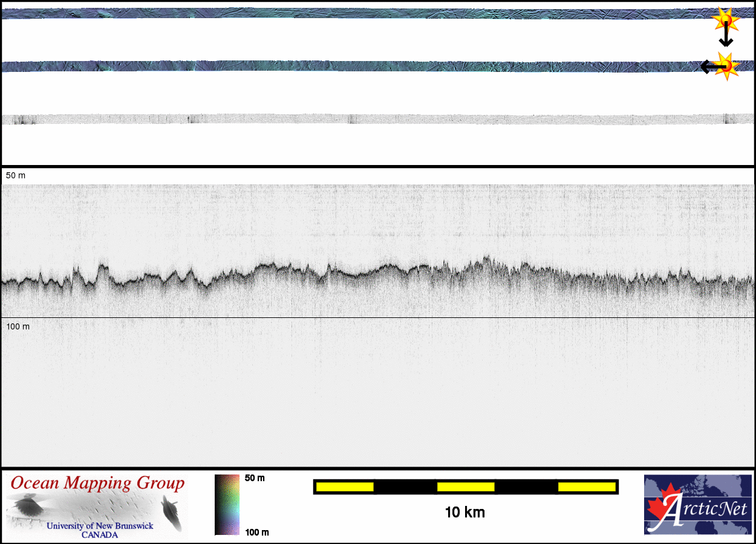Viewport: 756px width, 544px height.
Task: Click the dark seabed trace in the profile panel
Action: click(x=363, y=274)
